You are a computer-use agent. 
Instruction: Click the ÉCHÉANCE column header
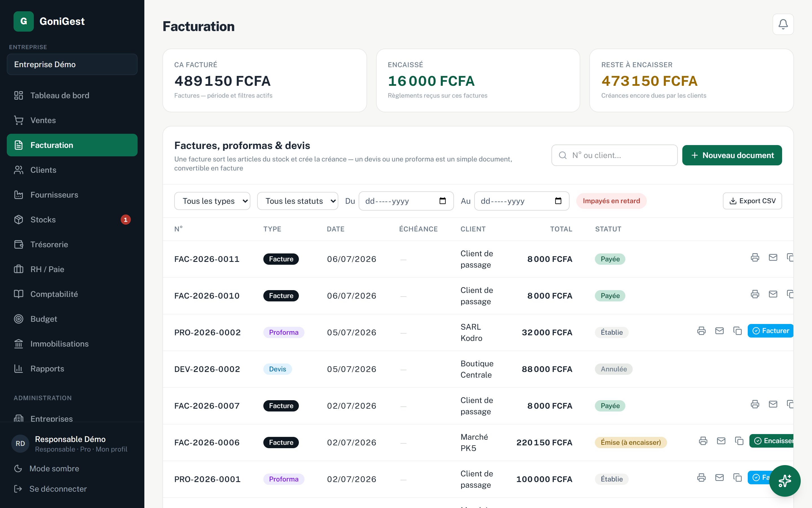(x=418, y=229)
